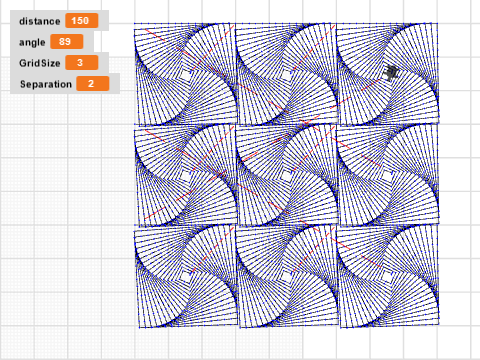Click the GridSize variable value 3
Viewport: 480px width, 360px height.
[82, 63]
